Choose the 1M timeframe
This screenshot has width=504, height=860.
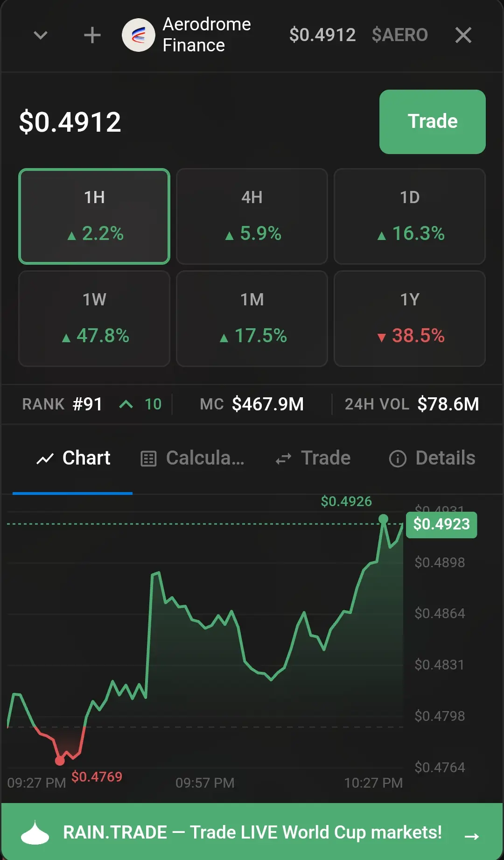point(252,318)
